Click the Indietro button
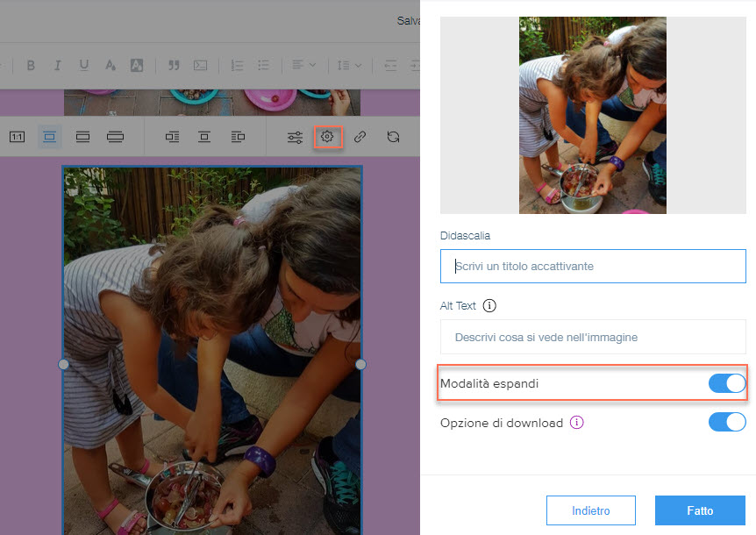Image resolution: width=756 pixels, height=535 pixels. [x=590, y=510]
